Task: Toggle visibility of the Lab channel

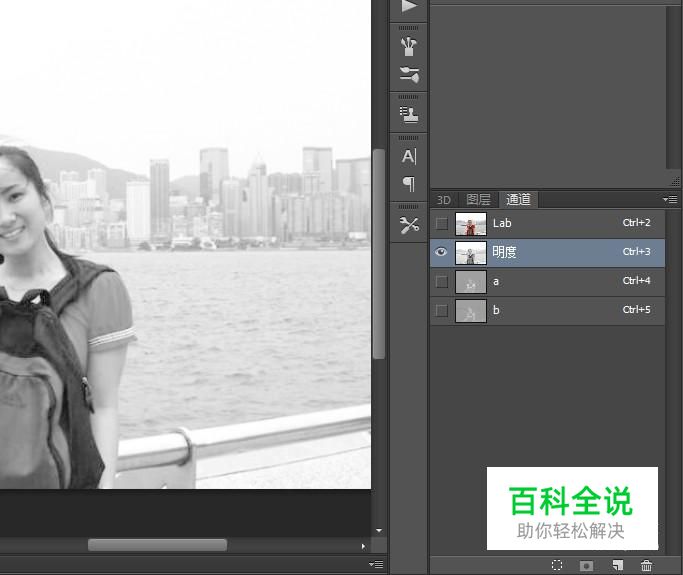Action: pos(442,223)
